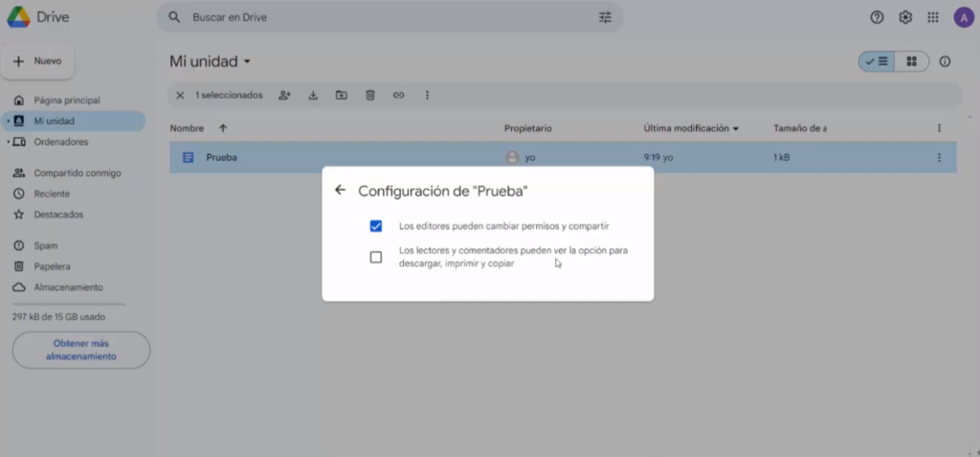The height and width of the screenshot is (457, 980).
Task: Open the Google apps grid
Action: pos(933,17)
